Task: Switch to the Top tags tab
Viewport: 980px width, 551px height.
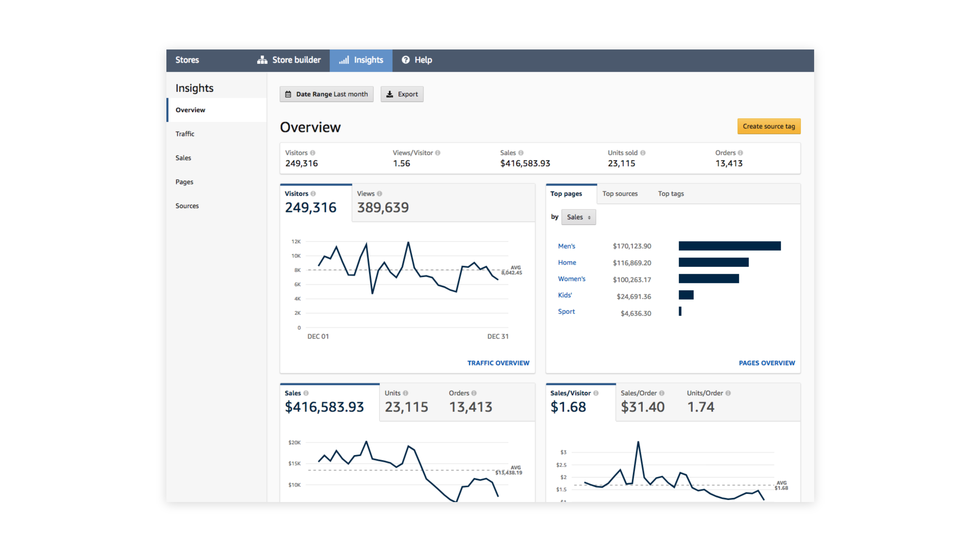Action: pyautogui.click(x=671, y=194)
